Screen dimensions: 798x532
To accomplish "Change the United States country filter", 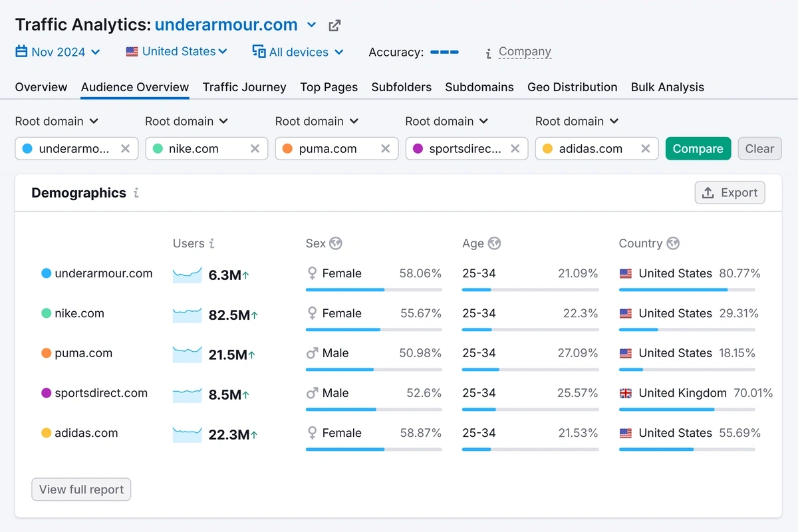I will point(176,51).
